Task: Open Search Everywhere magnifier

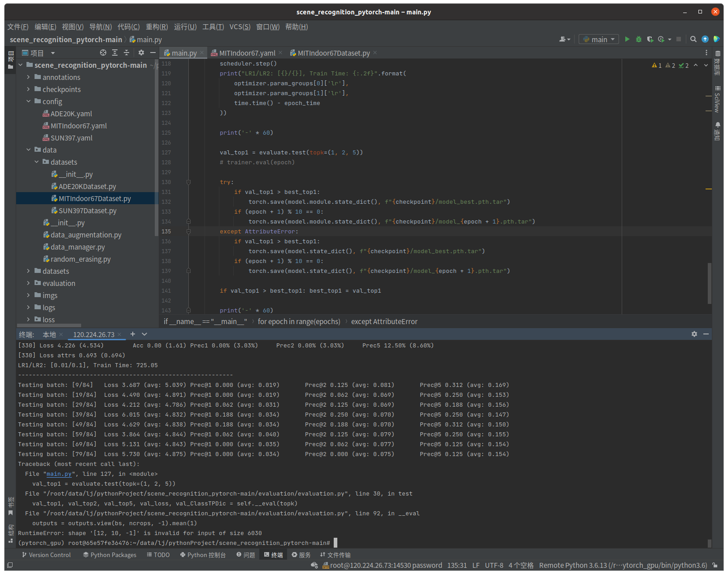Action: (x=693, y=39)
